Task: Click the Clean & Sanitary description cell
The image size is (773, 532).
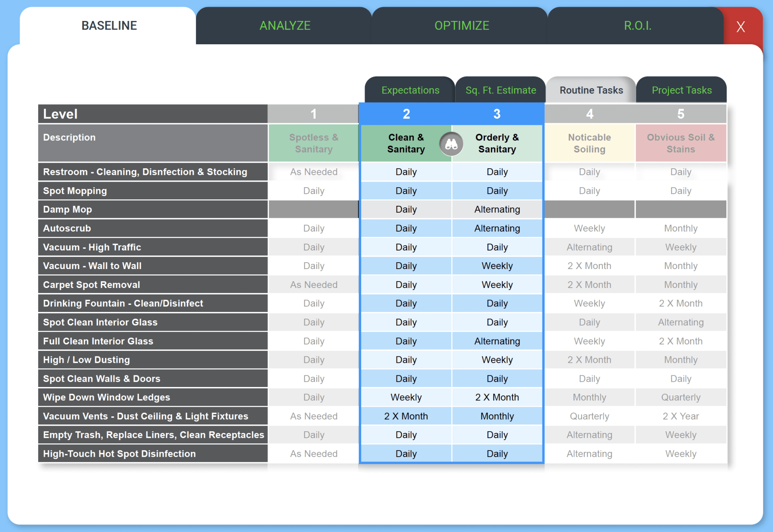Action: (x=406, y=143)
